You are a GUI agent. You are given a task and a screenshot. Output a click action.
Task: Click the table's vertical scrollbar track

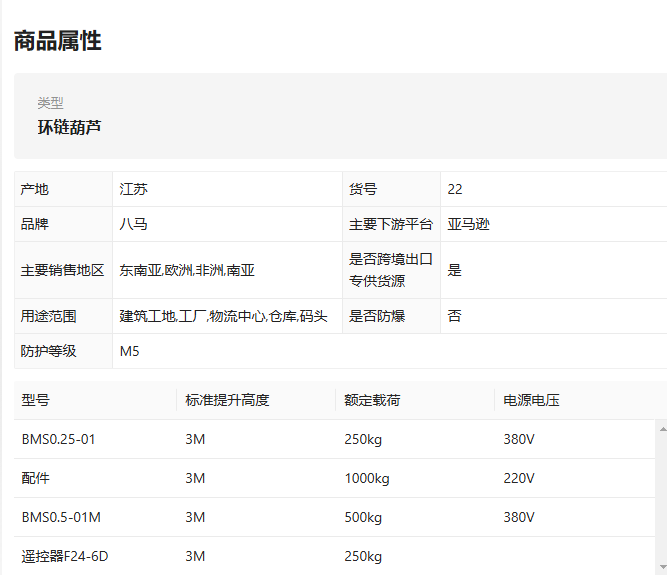662,498
